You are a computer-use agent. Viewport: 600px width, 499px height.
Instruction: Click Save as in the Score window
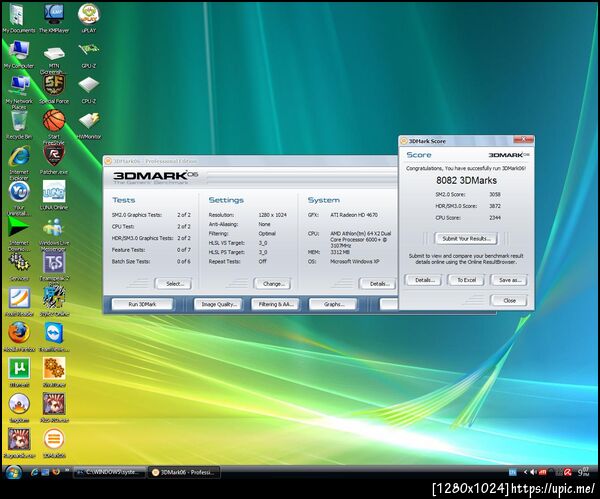(509, 280)
